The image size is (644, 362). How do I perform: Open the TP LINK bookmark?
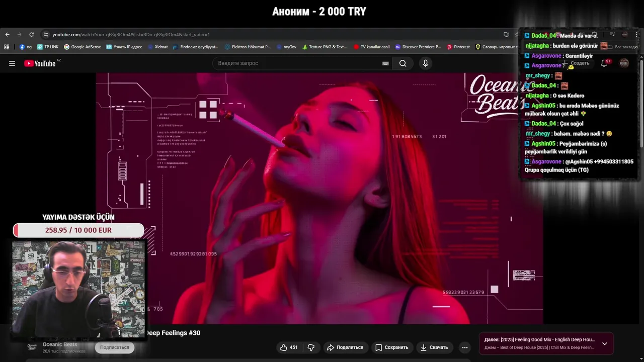click(x=48, y=47)
